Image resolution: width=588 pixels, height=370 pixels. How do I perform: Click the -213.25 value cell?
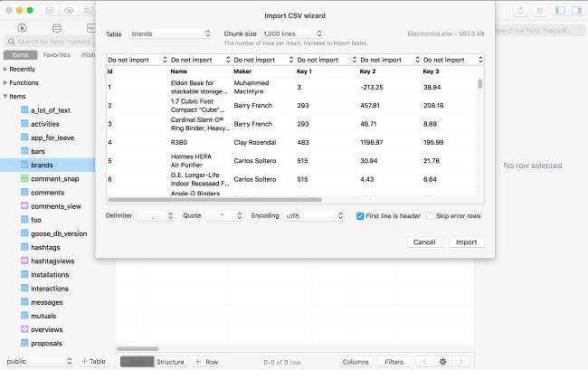[x=372, y=87]
